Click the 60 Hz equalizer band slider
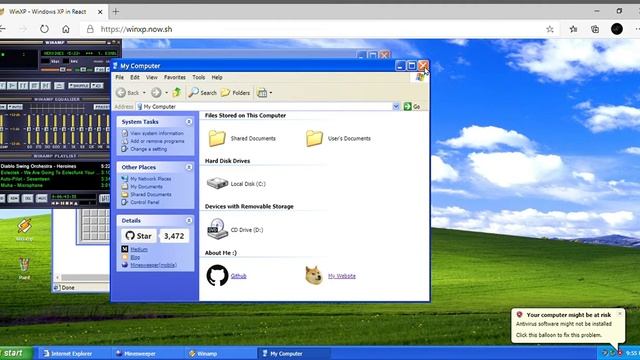This screenshot has height=360, width=640. (x=29, y=130)
